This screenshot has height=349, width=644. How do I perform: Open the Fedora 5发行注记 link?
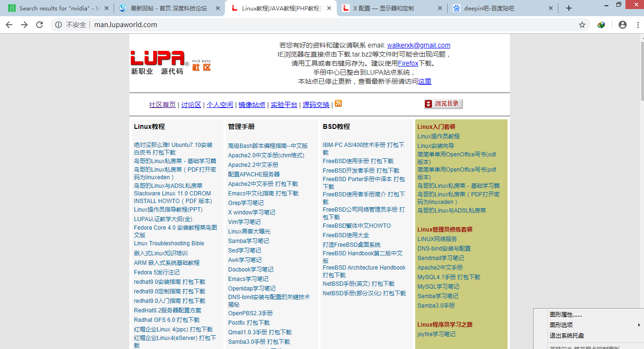[156, 272]
